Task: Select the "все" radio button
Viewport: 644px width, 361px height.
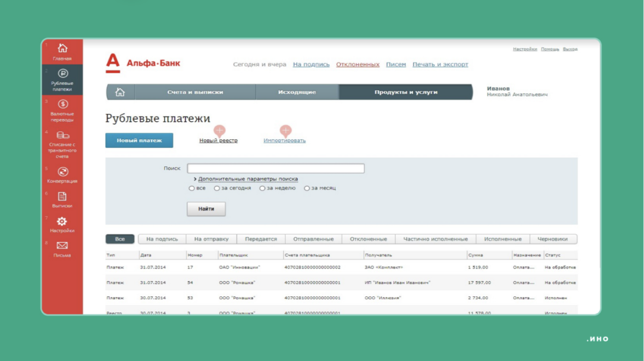Action: click(x=192, y=189)
